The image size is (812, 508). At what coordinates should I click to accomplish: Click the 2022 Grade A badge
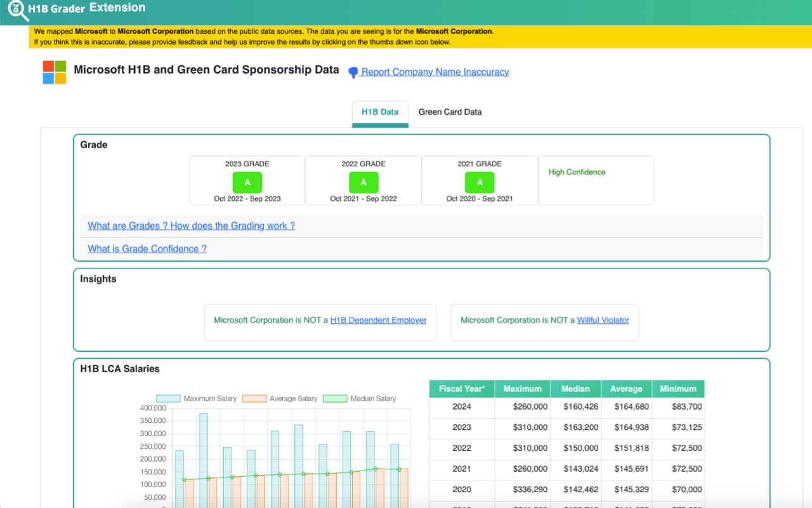click(x=363, y=183)
